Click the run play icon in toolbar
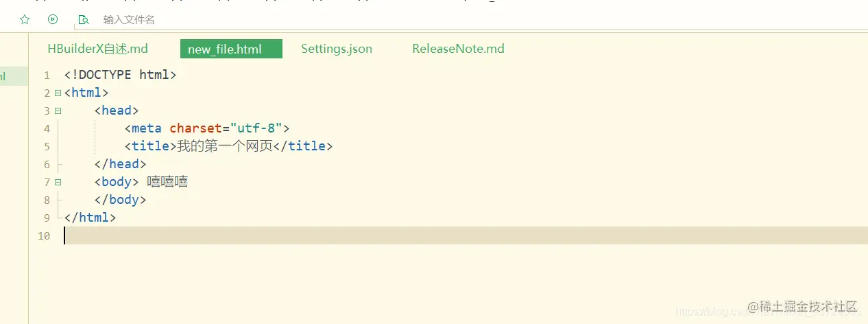Image resolution: width=868 pixels, height=324 pixels. pyautogui.click(x=53, y=19)
